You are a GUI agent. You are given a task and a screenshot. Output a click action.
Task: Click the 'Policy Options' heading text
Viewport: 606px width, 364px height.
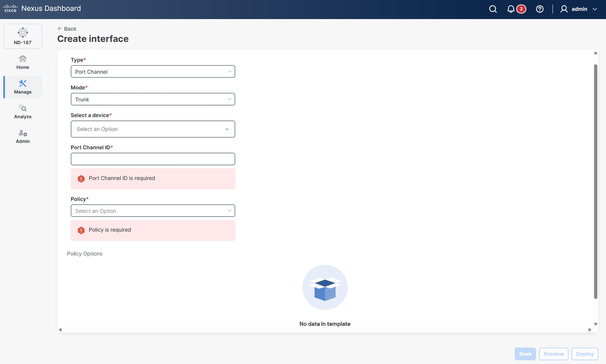coord(85,254)
